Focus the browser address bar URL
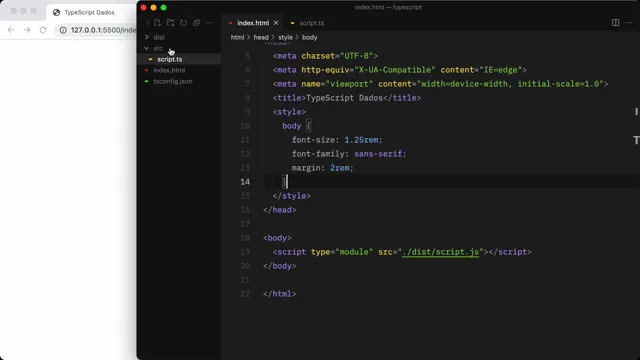 [103, 30]
